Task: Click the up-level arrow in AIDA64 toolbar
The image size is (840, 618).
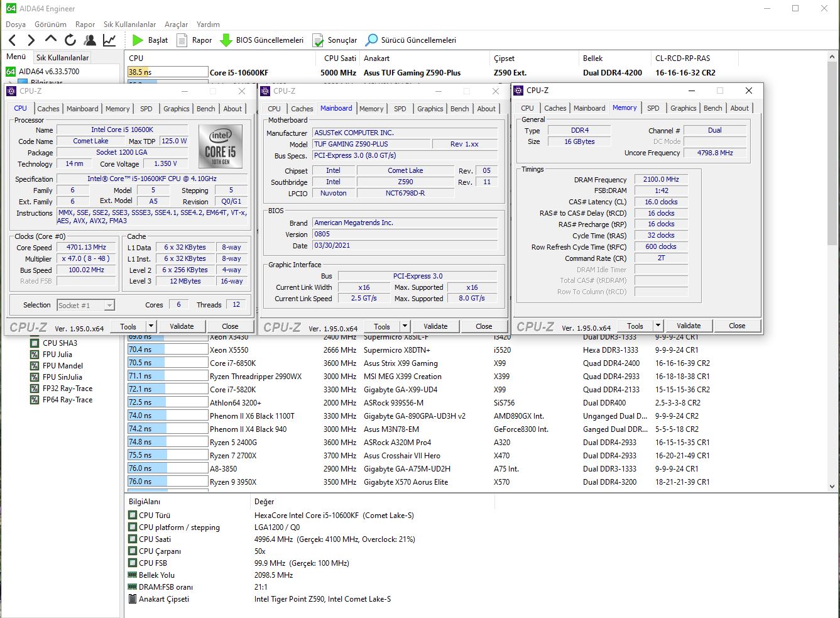Action: (51, 40)
